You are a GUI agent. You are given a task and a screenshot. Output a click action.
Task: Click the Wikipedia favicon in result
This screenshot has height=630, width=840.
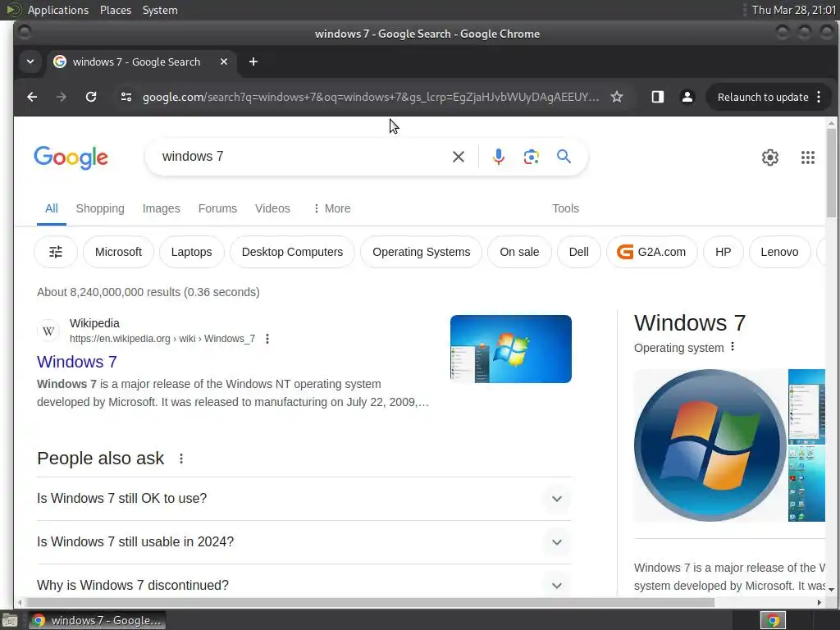[x=48, y=331]
